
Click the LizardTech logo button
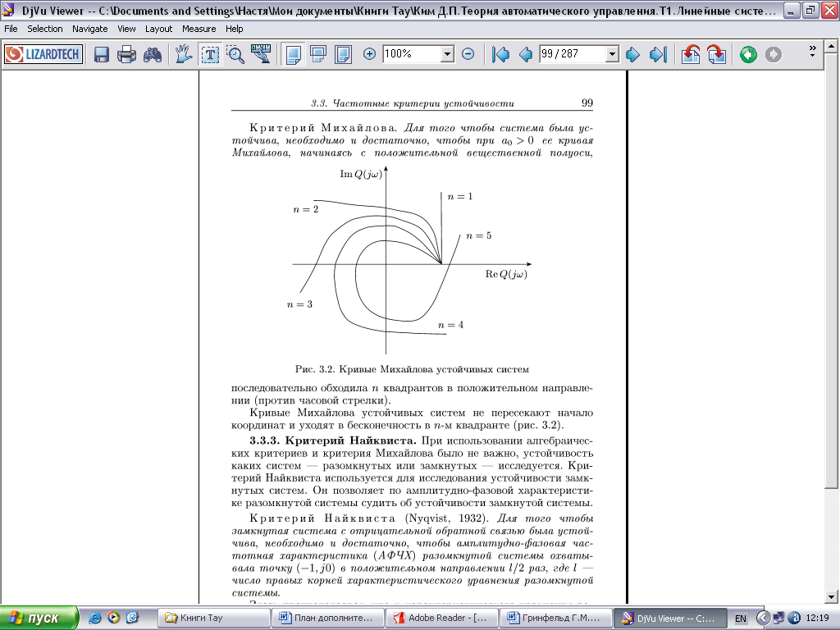coord(43,54)
